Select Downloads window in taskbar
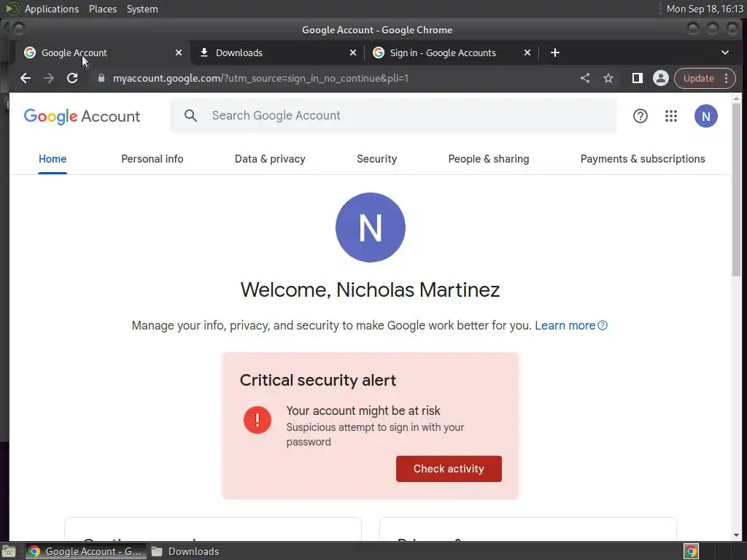This screenshot has width=747, height=560. pyautogui.click(x=185, y=551)
